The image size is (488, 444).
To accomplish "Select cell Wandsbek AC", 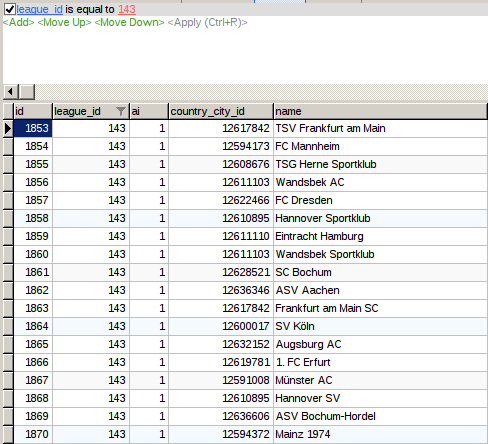I will [380, 182].
